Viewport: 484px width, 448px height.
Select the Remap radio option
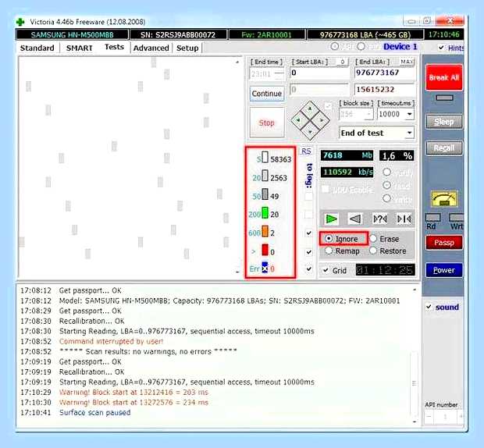click(x=329, y=251)
